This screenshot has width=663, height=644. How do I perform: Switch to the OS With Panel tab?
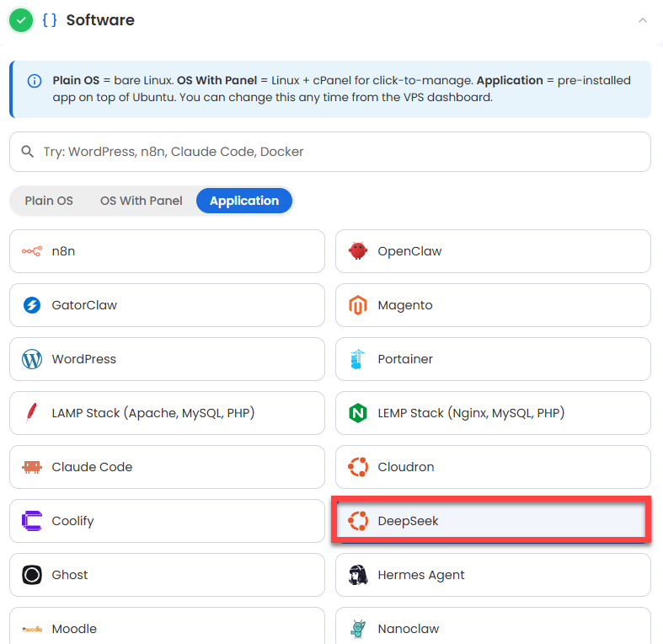pos(142,201)
